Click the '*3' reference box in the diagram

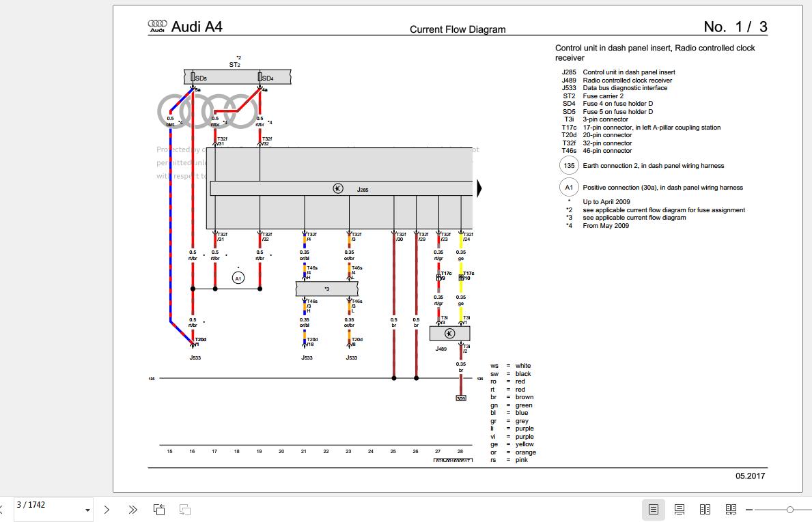(x=326, y=289)
